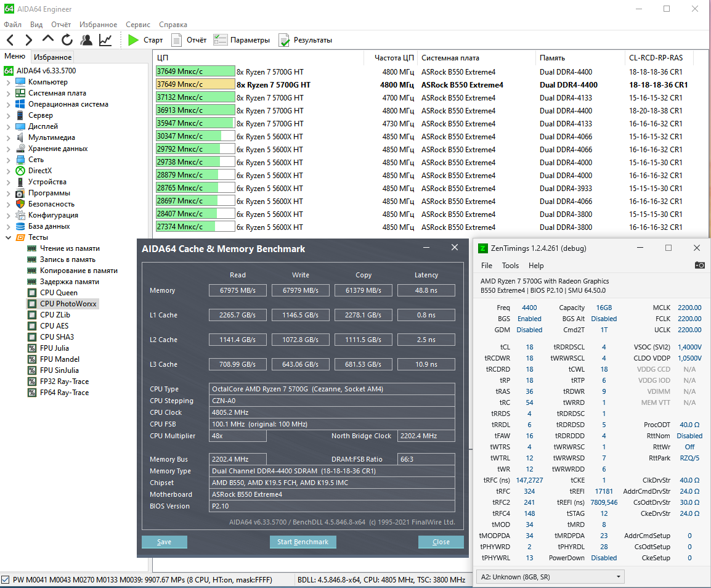Open the ZenTimings Tools menu
Screen dimensions: 711x588
(510, 266)
